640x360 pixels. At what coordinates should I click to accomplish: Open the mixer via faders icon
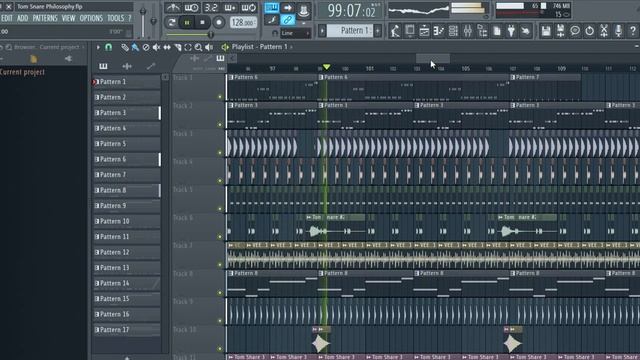tap(468, 31)
